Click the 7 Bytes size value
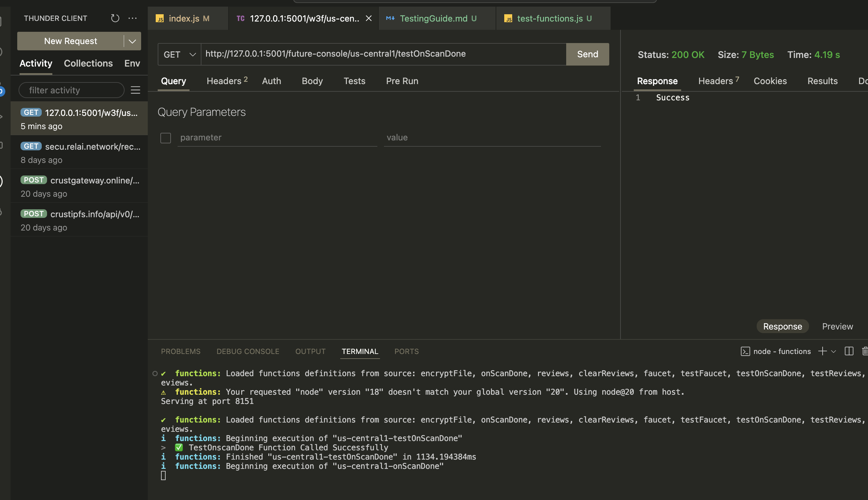This screenshot has width=868, height=500. pos(757,55)
